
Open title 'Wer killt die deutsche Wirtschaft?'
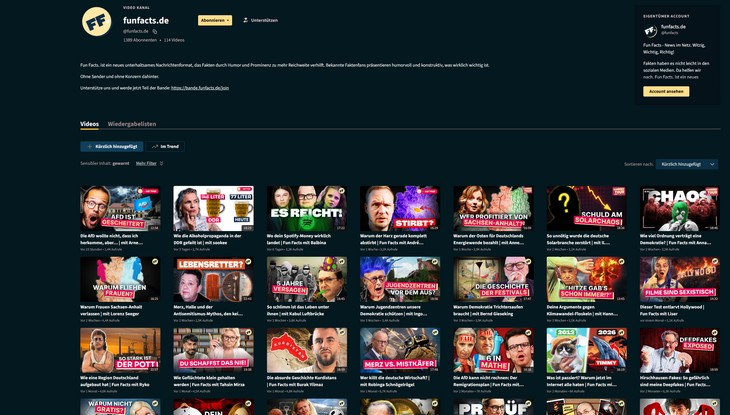[395, 381]
